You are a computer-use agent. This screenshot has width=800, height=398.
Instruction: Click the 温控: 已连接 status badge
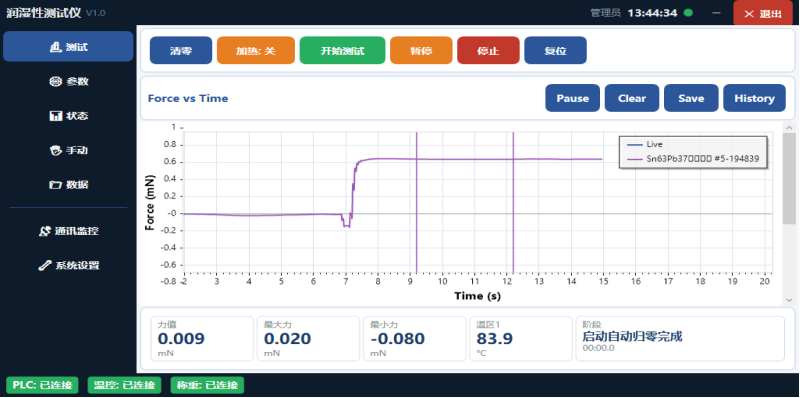point(124,385)
